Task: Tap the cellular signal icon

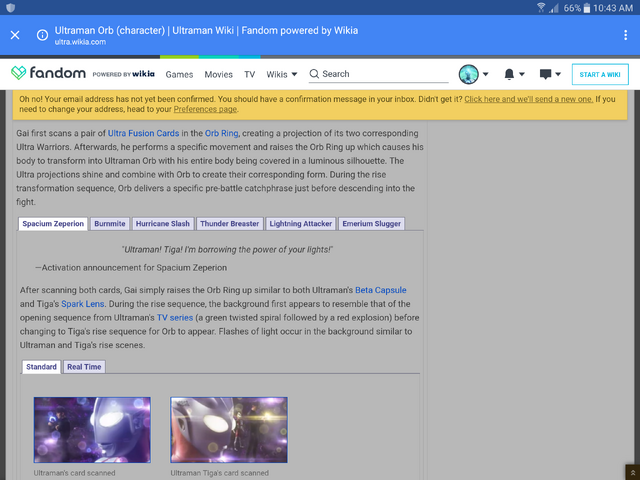Action: pos(553,7)
